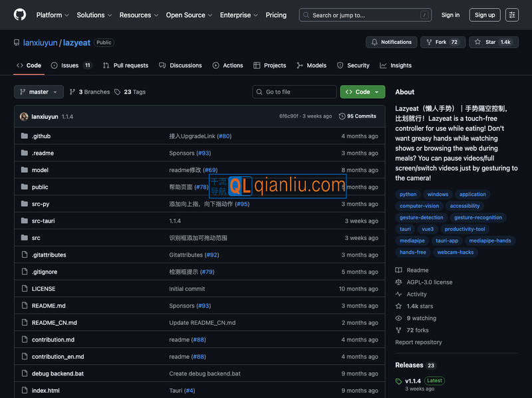The height and width of the screenshot is (398, 532).
Task: Open the Open Source header menu
Action: (189, 15)
